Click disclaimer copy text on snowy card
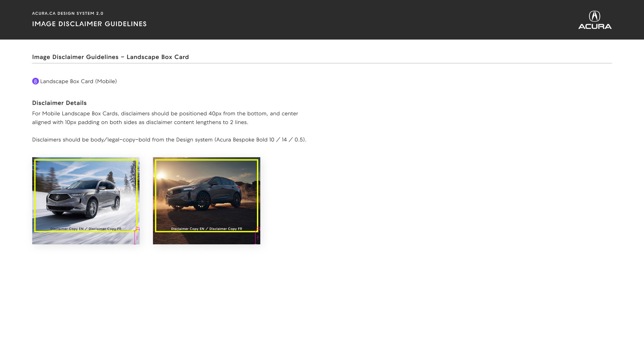 86,229
